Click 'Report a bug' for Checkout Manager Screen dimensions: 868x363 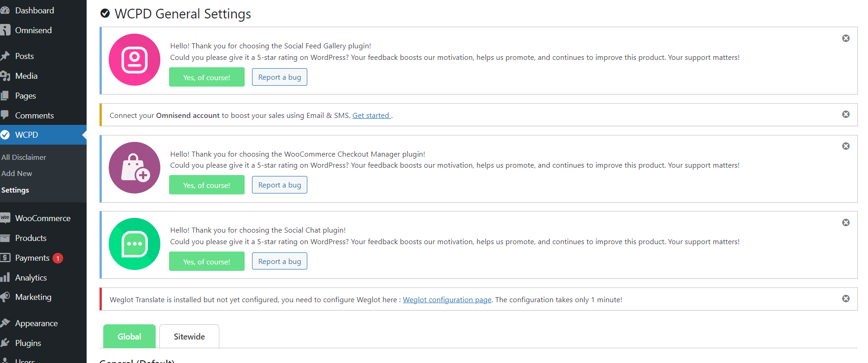tap(280, 185)
